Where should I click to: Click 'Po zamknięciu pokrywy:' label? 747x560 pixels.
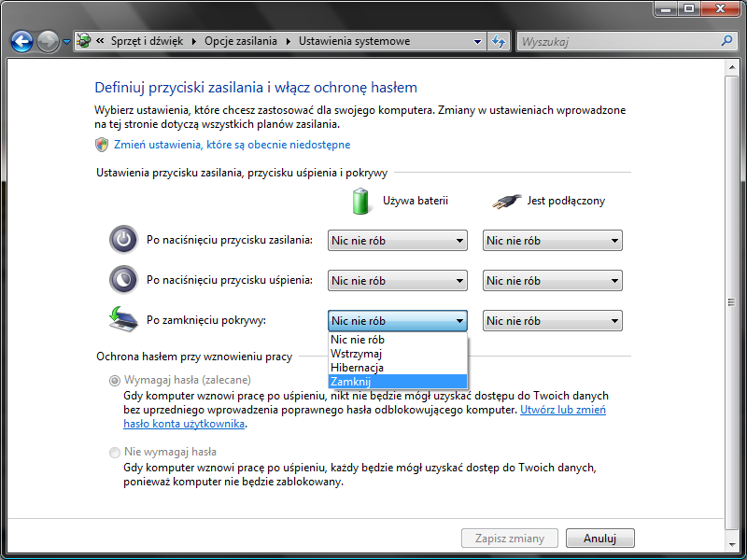206,320
